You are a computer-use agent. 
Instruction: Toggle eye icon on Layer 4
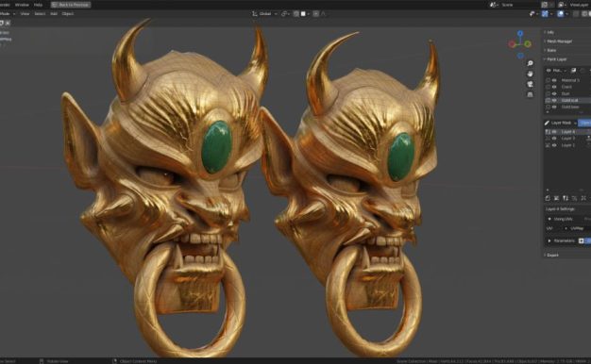tap(554, 132)
